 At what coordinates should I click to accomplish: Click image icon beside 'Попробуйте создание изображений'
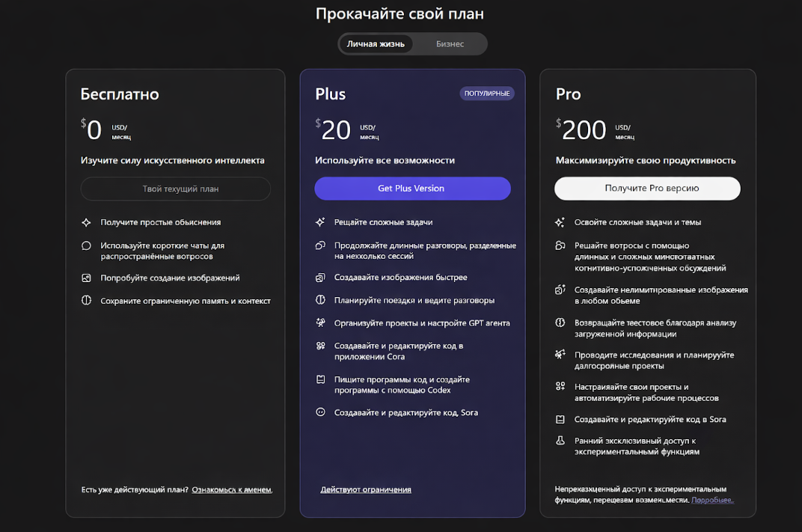pyautogui.click(x=86, y=278)
